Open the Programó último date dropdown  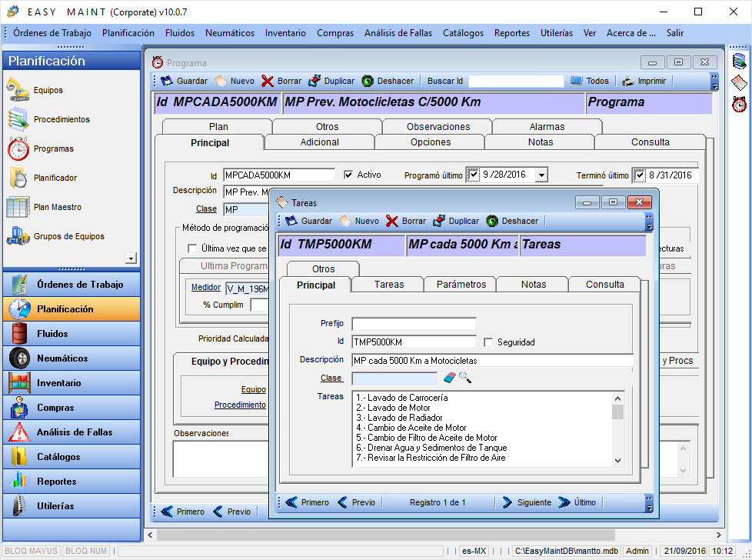[541, 175]
